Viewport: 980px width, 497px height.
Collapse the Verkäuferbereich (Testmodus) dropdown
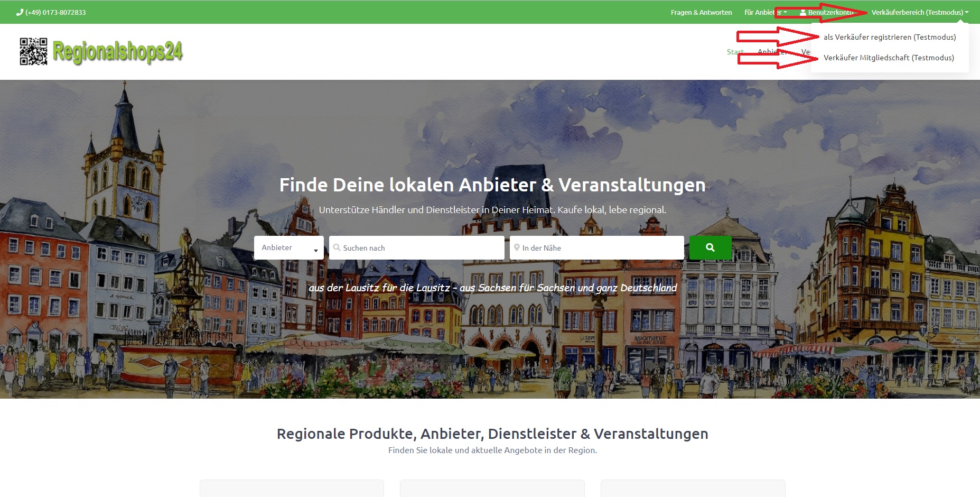tap(919, 12)
